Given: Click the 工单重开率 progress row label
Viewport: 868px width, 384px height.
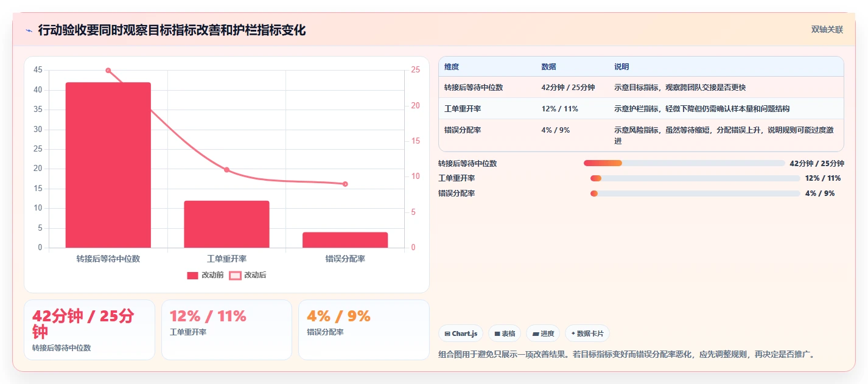Looking at the screenshot, I should click(457, 178).
